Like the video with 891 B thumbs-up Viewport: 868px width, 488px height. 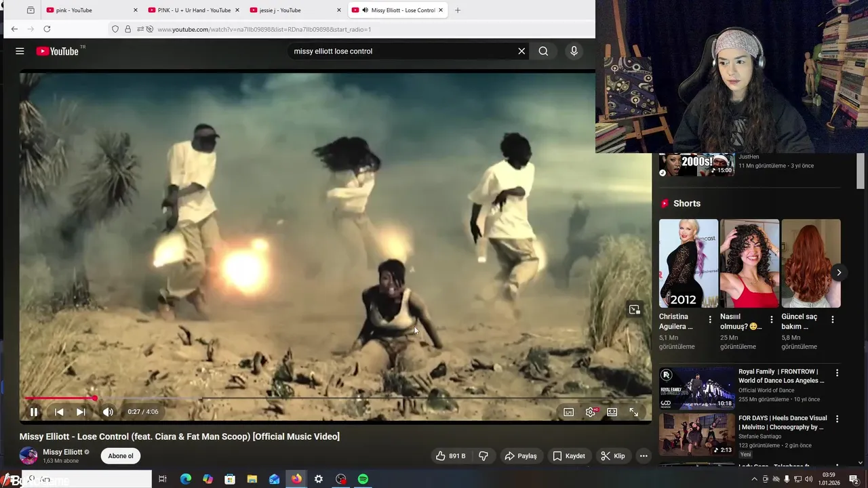pos(451,456)
